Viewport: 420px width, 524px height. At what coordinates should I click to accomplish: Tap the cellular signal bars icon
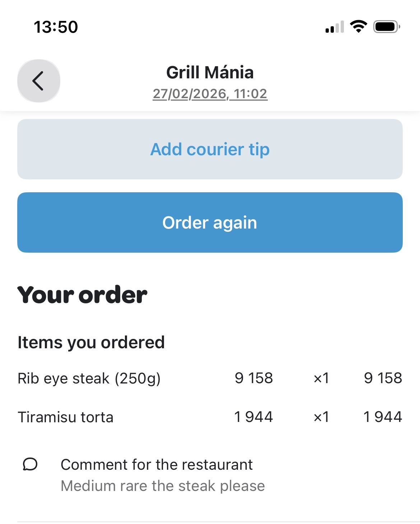pos(335,27)
